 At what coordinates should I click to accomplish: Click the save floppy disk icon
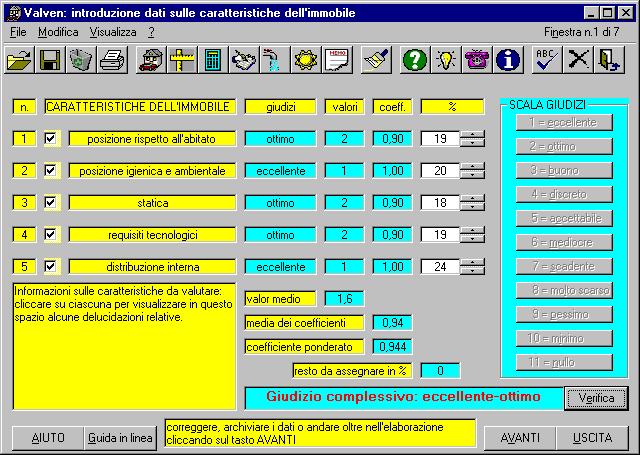[x=50, y=60]
